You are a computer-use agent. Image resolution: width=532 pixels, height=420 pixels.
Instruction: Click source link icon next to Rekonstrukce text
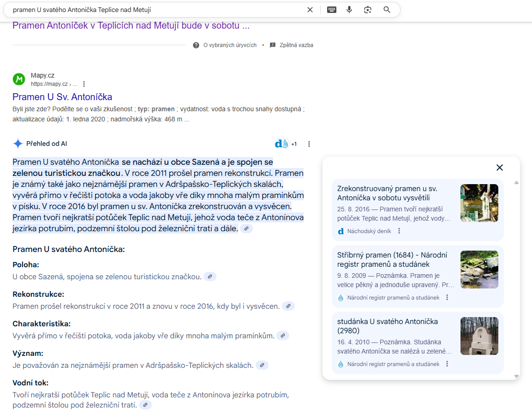click(x=288, y=306)
